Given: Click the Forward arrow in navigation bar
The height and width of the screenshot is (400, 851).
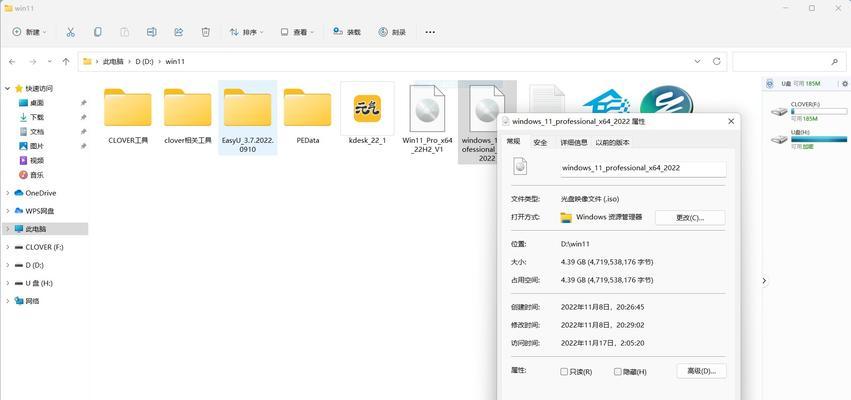Looking at the screenshot, I should click(x=33, y=62).
